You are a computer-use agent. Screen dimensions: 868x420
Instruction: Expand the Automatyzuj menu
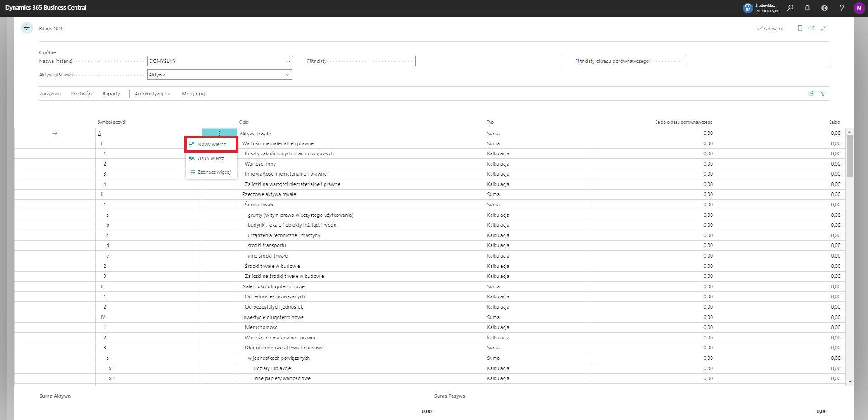(x=152, y=94)
